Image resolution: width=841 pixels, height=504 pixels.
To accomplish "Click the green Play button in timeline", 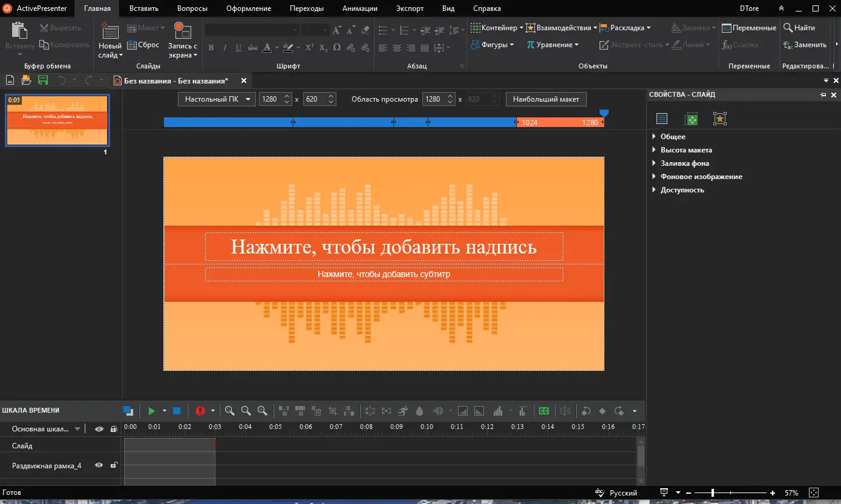I will point(152,411).
